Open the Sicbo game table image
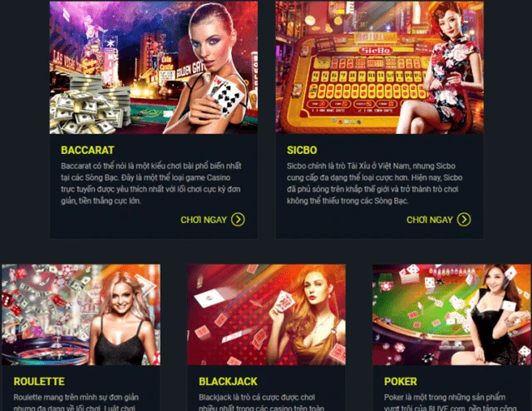The height and width of the screenshot is (411, 532). (x=380, y=67)
